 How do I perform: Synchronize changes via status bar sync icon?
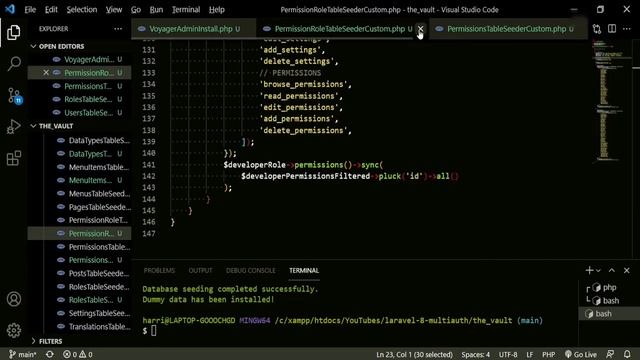click(50, 354)
